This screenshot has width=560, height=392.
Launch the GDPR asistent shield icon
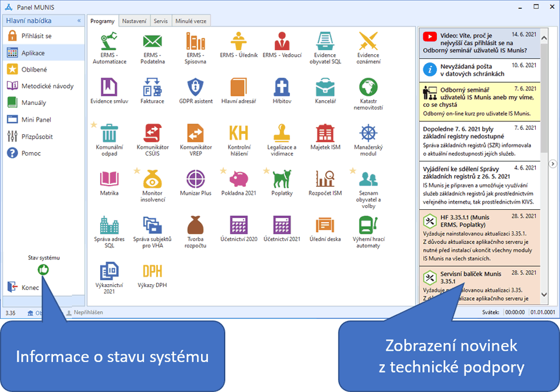(195, 87)
